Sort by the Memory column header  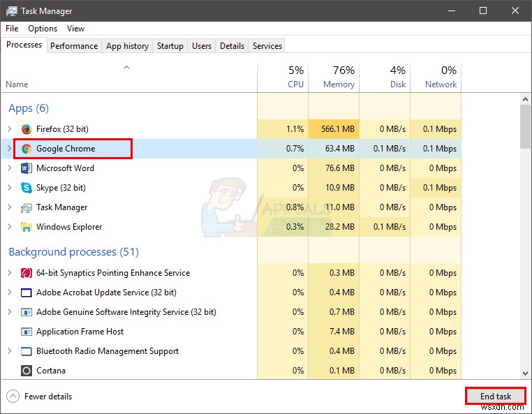(x=339, y=84)
